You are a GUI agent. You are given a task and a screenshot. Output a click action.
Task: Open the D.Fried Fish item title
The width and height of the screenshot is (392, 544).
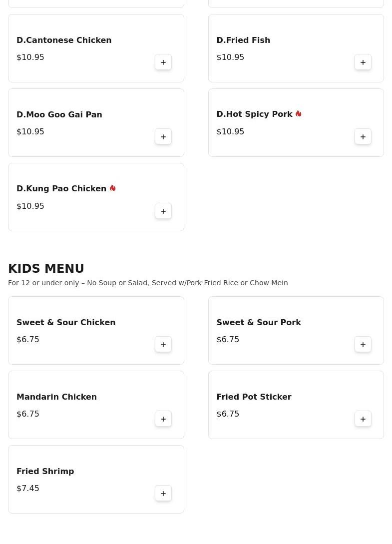(243, 40)
